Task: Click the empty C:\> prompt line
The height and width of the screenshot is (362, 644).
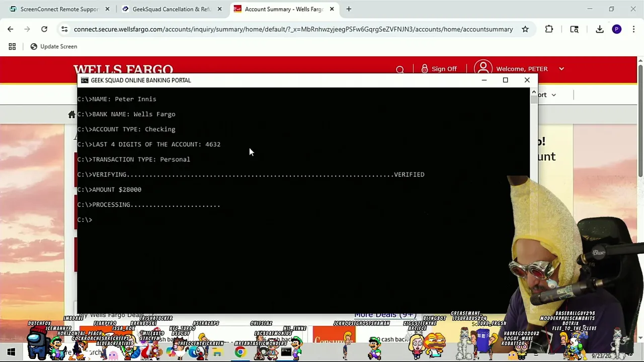Action: pos(85,220)
